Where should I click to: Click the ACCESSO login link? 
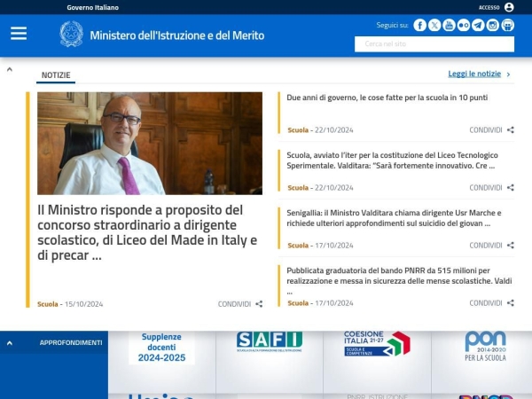pos(489,7)
